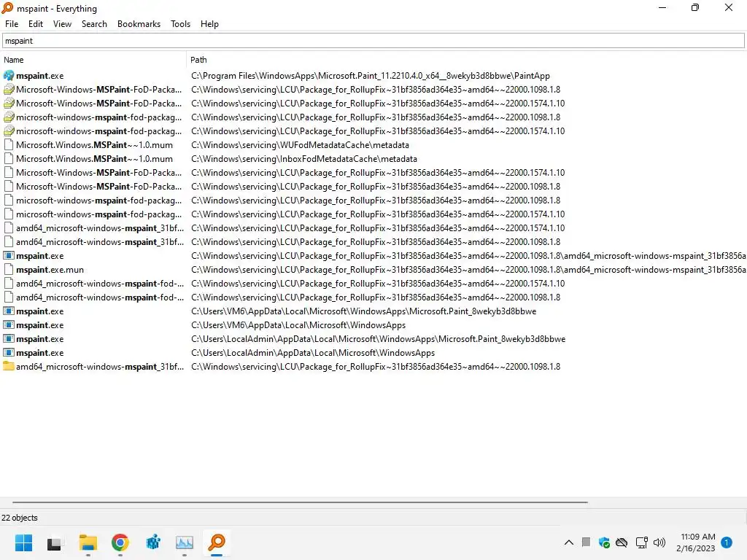Open the volume speaker tray icon

click(x=659, y=542)
